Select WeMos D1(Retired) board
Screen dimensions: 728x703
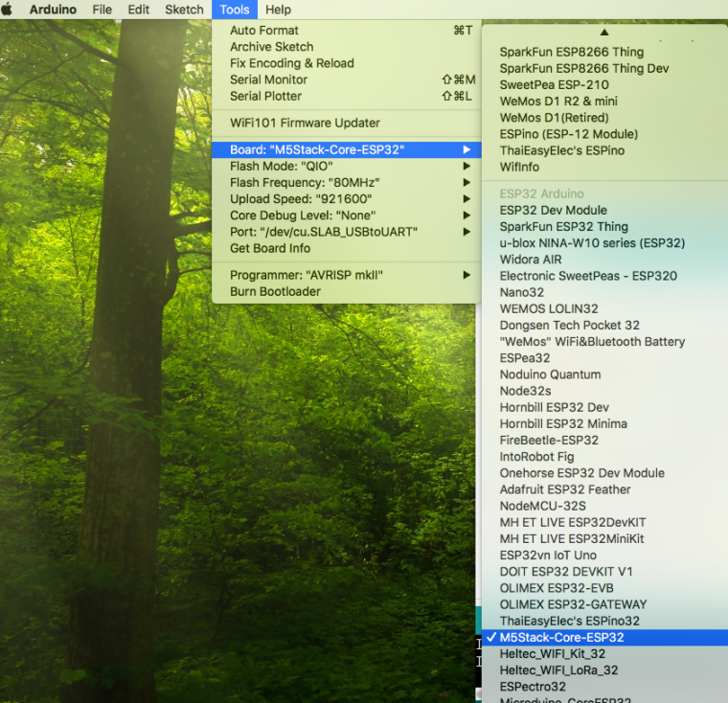coord(605,118)
